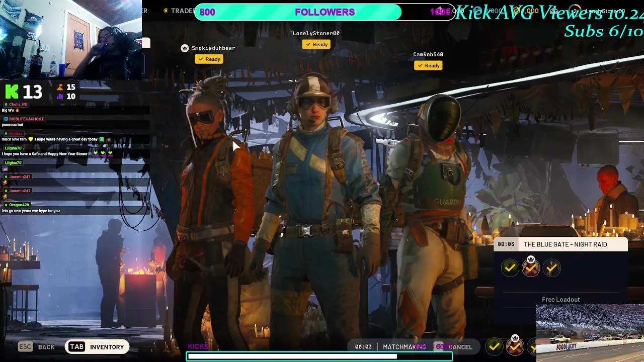The height and width of the screenshot is (362, 644).
Task: Go back with the Back button
Action: coord(46,347)
